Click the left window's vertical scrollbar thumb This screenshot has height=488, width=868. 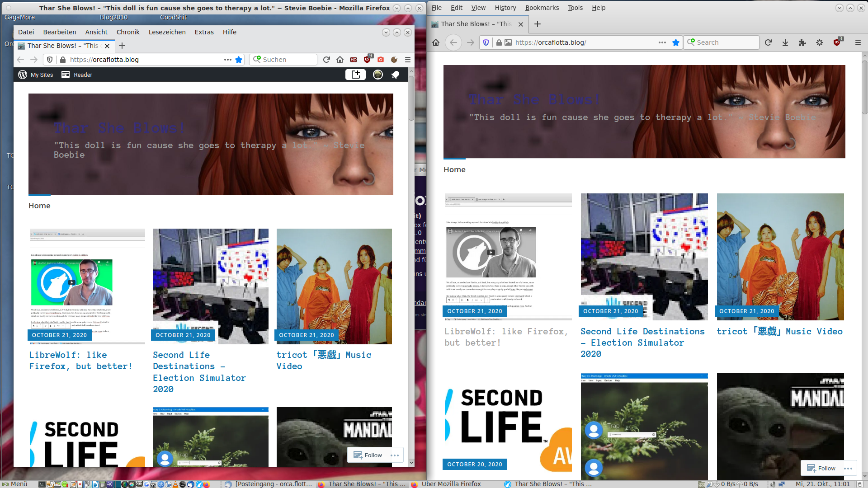click(411, 98)
